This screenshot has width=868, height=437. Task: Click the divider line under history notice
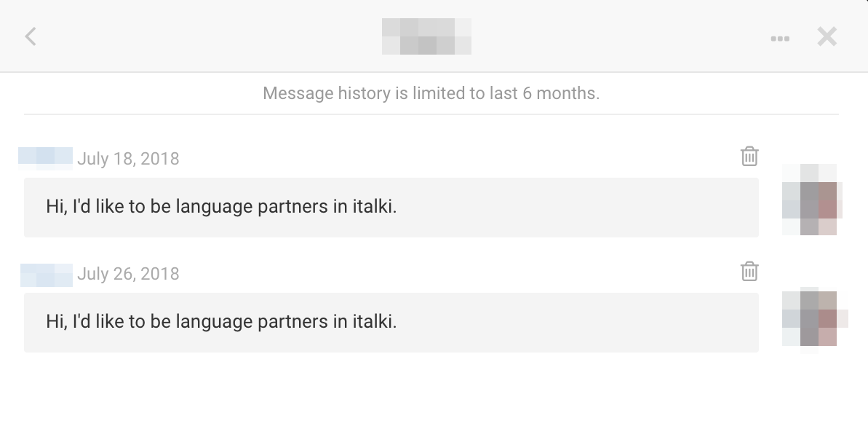point(431,114)
